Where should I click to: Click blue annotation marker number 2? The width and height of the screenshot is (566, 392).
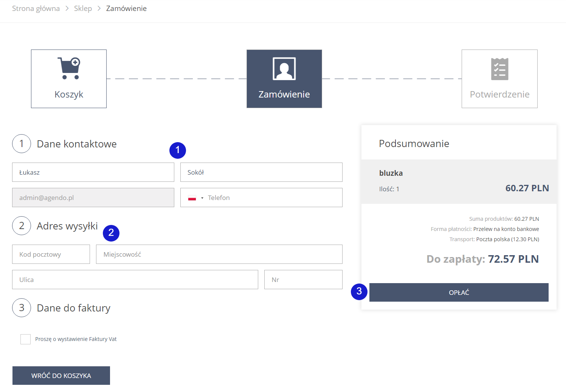click(111, 233)
